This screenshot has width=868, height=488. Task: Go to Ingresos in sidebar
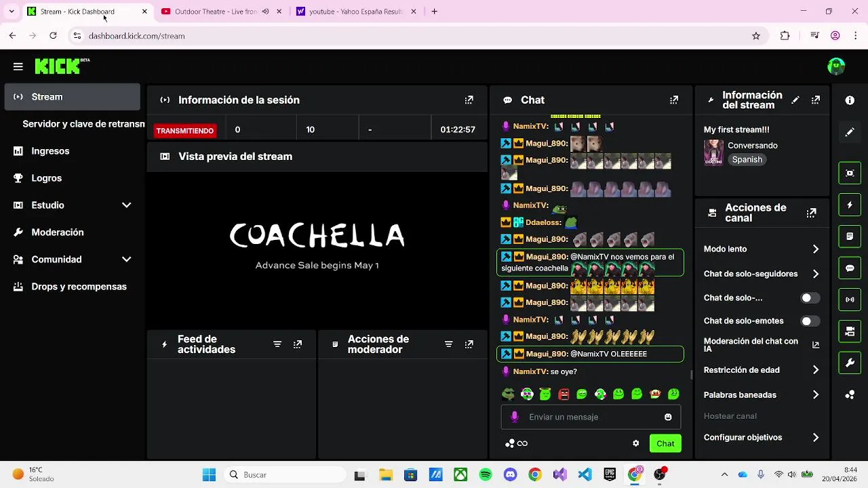[72, 151]
